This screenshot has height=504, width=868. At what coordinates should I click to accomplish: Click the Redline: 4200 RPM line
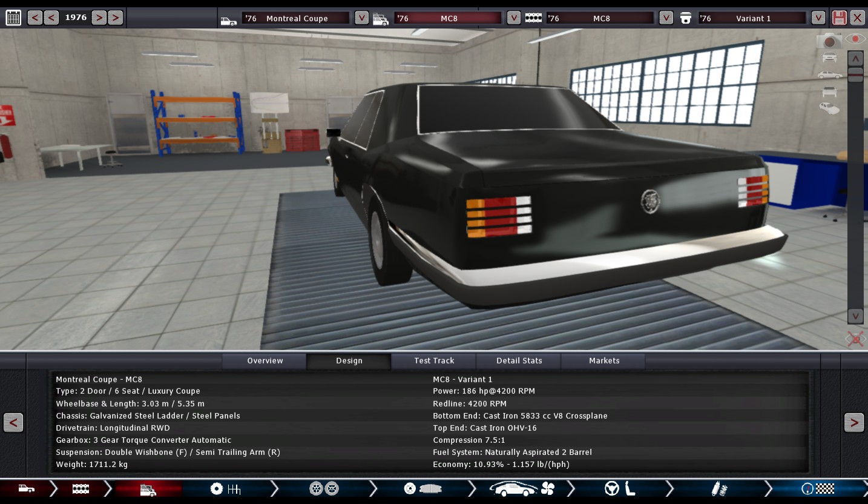pyautogui.click(x=470, y=404)
